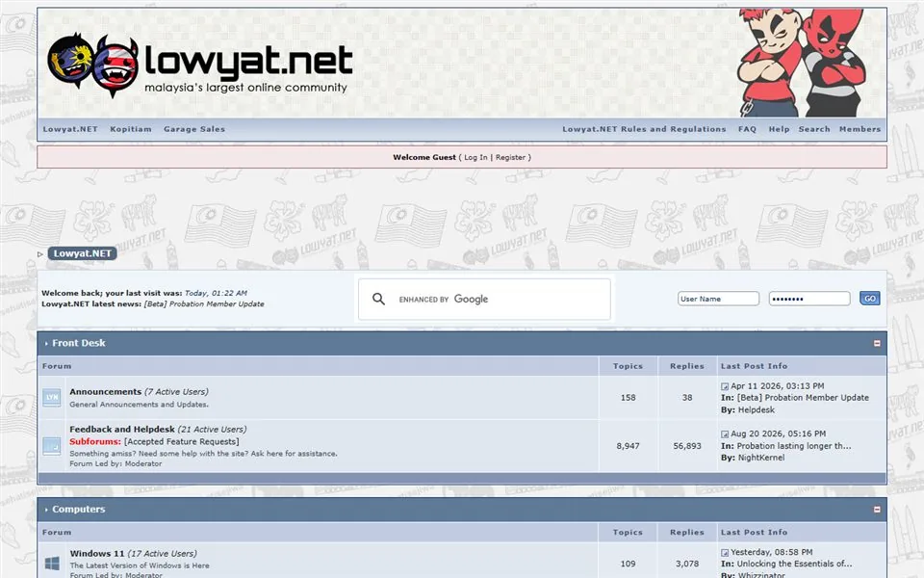
Task: Open the FAQ page
Action: pos(747,129)
